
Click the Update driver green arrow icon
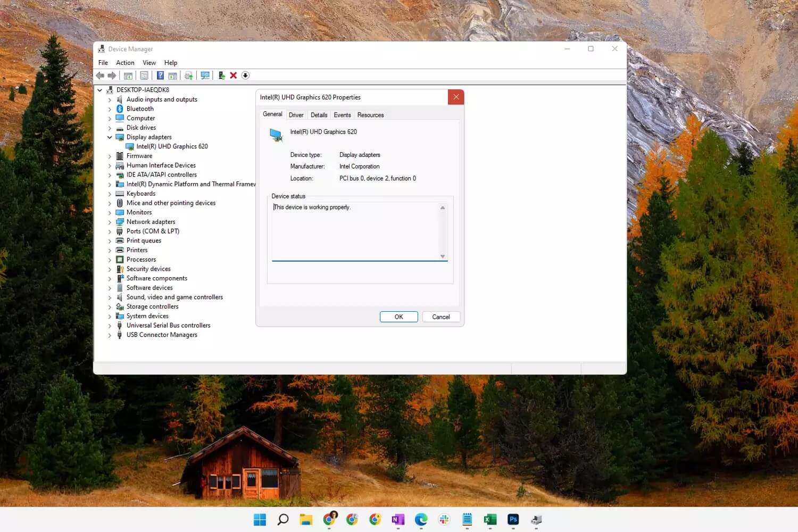pyautogui.click(x=221, y=76)
